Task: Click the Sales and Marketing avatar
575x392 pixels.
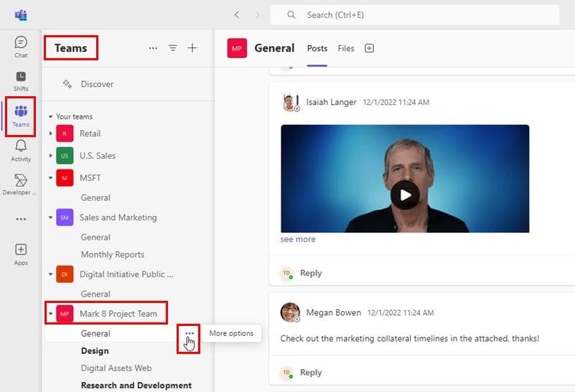Action: [65, 218]
